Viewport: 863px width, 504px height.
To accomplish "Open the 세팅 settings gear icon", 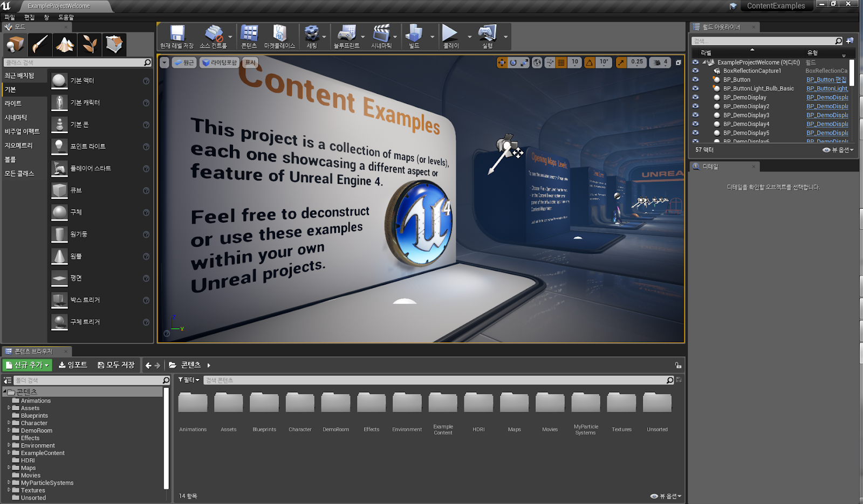I will click(x=312, y=37).
